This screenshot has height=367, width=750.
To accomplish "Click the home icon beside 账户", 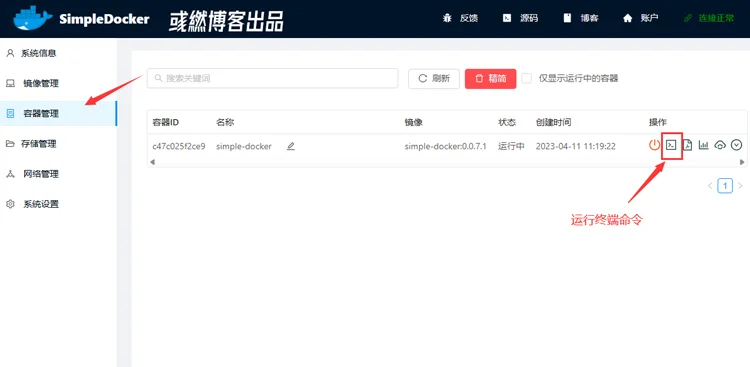I will 628,18.
